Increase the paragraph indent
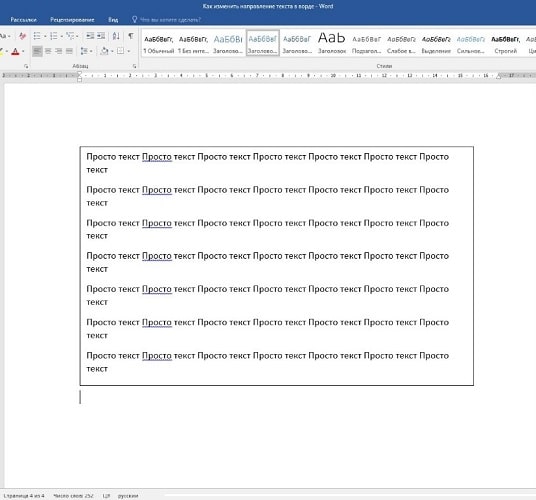Image resolution: width=536 pixels, height=500 pixels. (101, 36)
